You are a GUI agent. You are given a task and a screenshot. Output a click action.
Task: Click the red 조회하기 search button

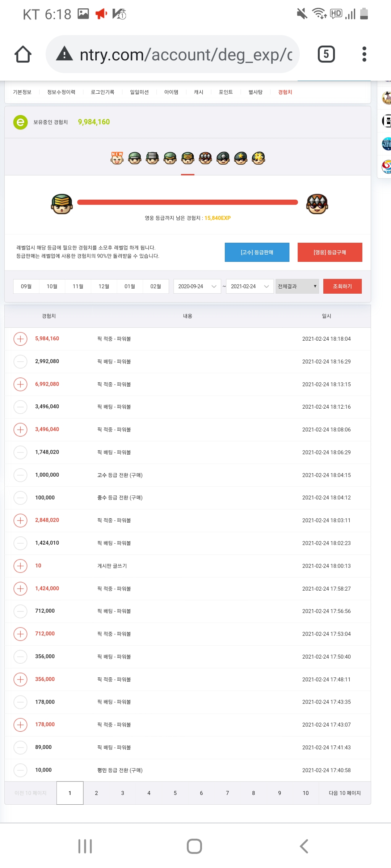click(342, 286)
